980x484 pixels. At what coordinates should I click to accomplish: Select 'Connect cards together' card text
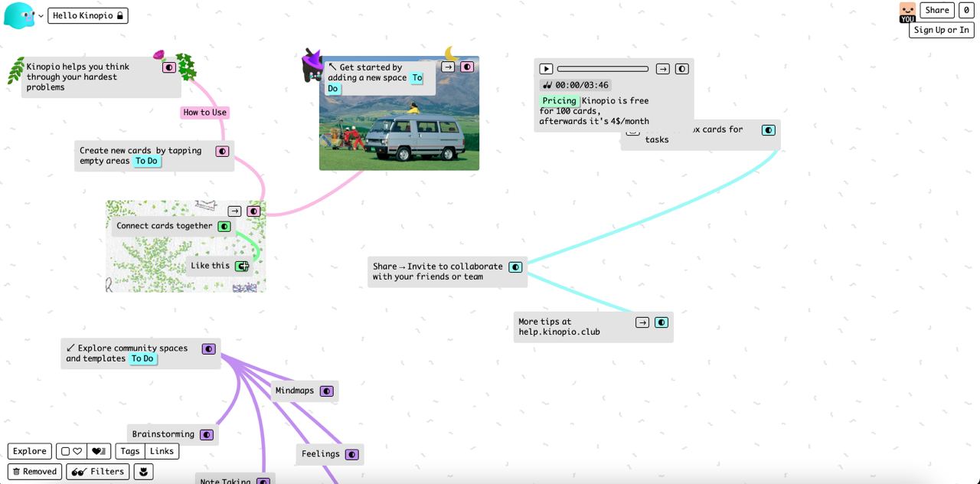165,226
